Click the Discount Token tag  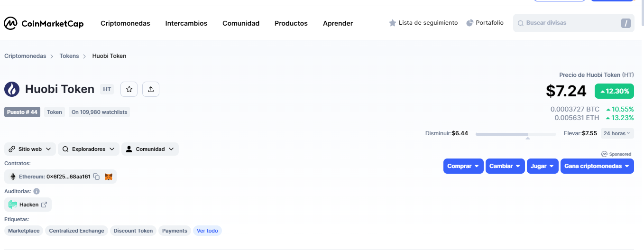pyautogui.click(x=133, y=231)
